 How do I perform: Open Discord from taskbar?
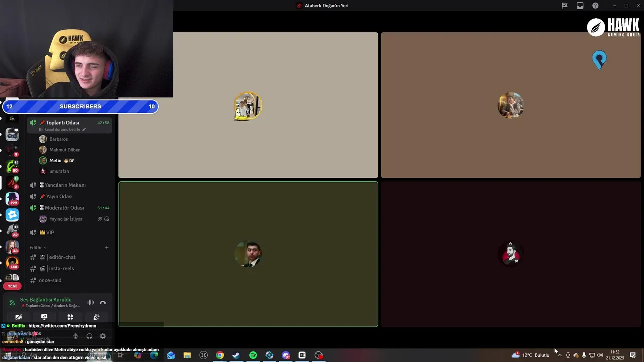point(286,355)
